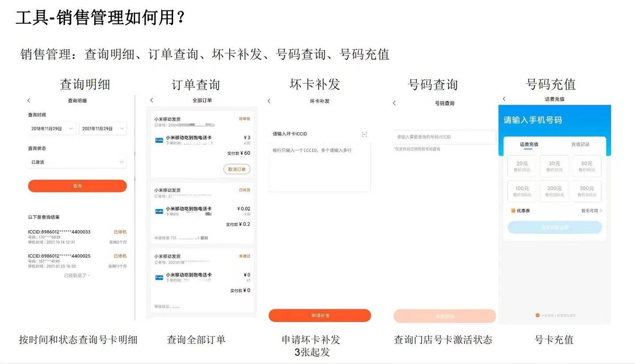This screenshot has width=635, height=364.
Task: Tap the 已收货 order status label
Action: pyautogui.click(x=244, y=189)
